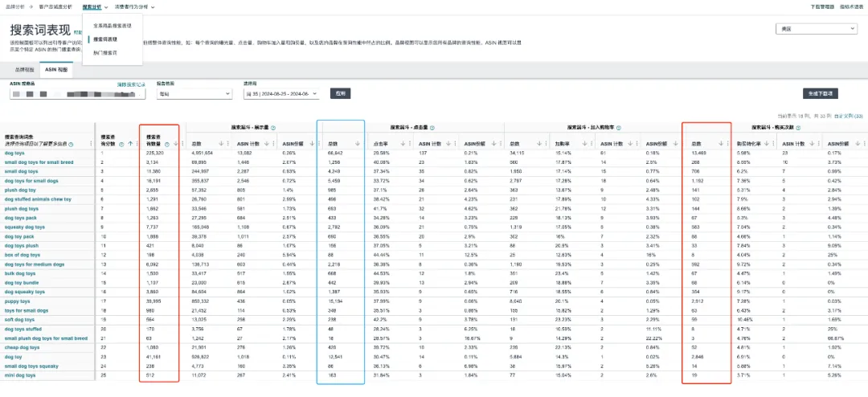
Task: Sort by 搜索查询数量 column arrow
Action: (x=176, y=143)
